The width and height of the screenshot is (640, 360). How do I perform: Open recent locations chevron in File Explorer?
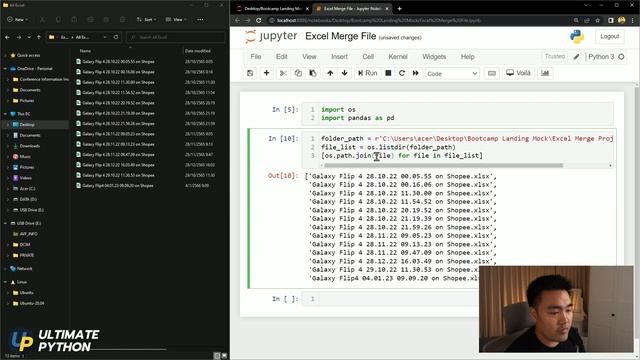(x=29, y=37)
